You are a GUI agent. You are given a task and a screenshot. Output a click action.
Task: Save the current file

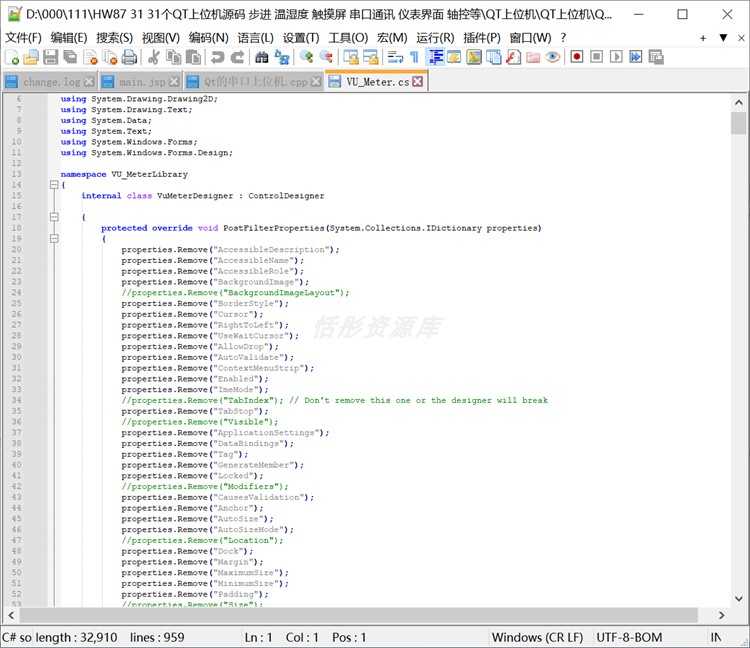(50, 57)
